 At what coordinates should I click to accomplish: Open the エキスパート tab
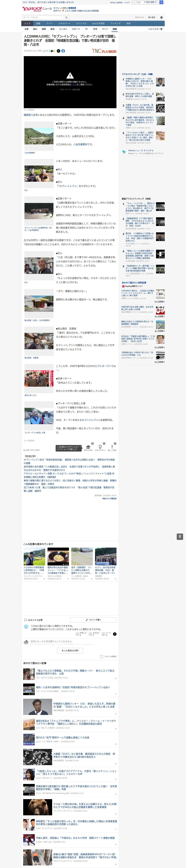coord(64,24)
